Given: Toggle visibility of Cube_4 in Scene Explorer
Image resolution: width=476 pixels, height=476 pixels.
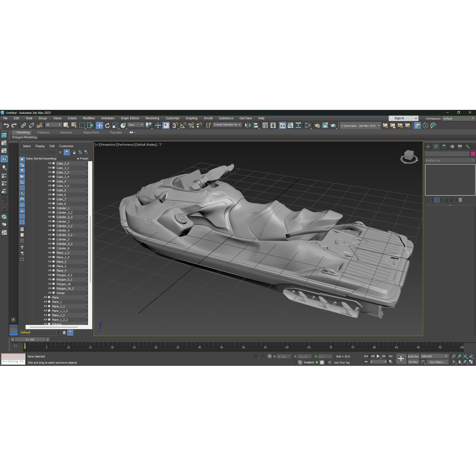Looking at the screenshot, I should coord(50,181).
